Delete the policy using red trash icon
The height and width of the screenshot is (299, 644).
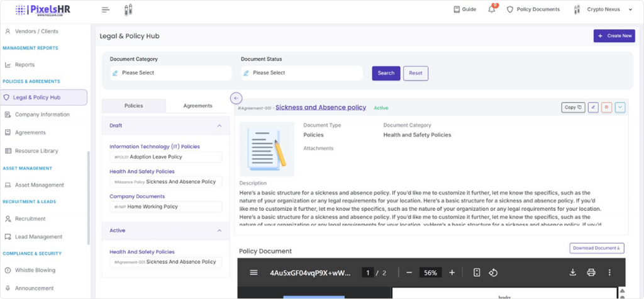[x=606, y=108]
